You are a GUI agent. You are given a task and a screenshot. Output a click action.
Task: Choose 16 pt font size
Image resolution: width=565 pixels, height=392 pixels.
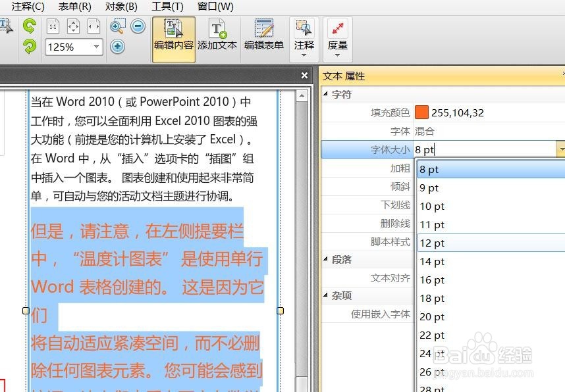click(x=491, y=280)
